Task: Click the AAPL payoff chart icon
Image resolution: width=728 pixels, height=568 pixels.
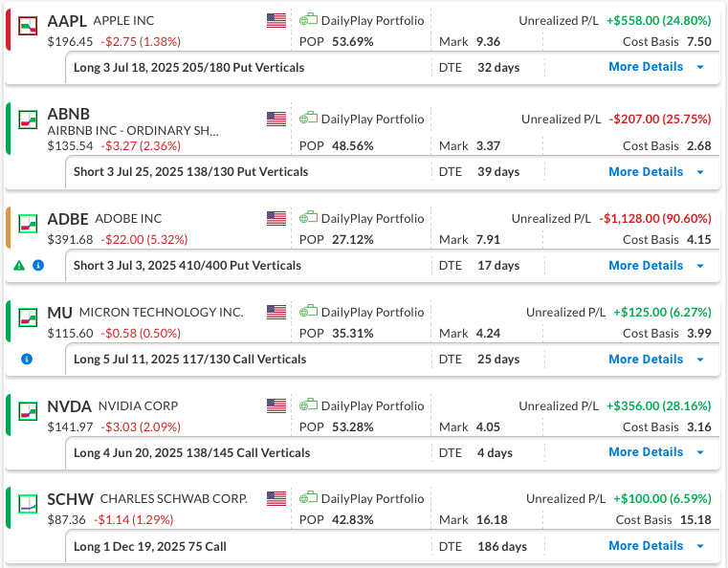Action: point(28,26)
